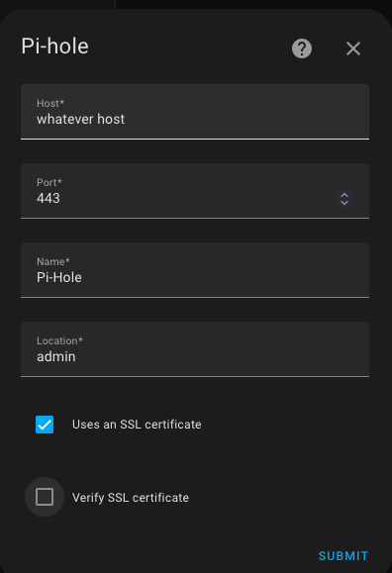The width and height of the screenshot is (392, 573).
Task: Decrease the port with the down arrow
Action: [x=344, y=203]
